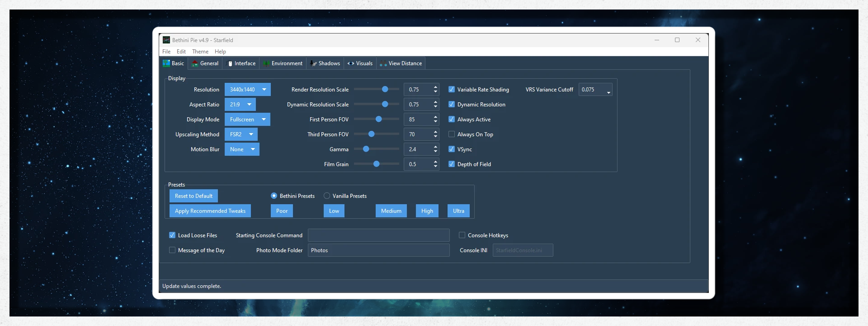Open the Theme menu
The image size is (868, 326).
200,52
